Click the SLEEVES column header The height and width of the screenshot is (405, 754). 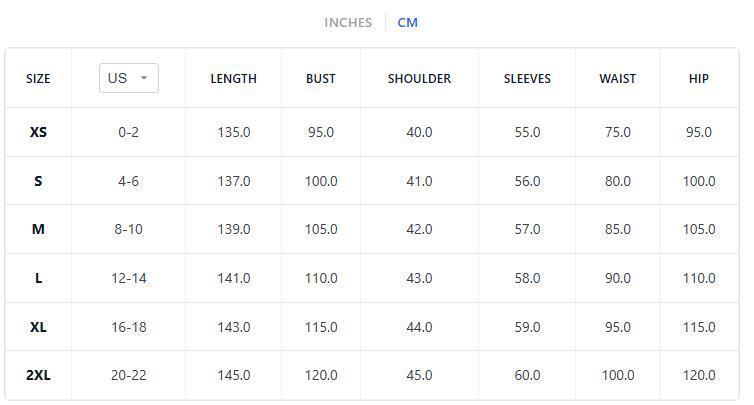pyautogui.click(x=527, y=78)
